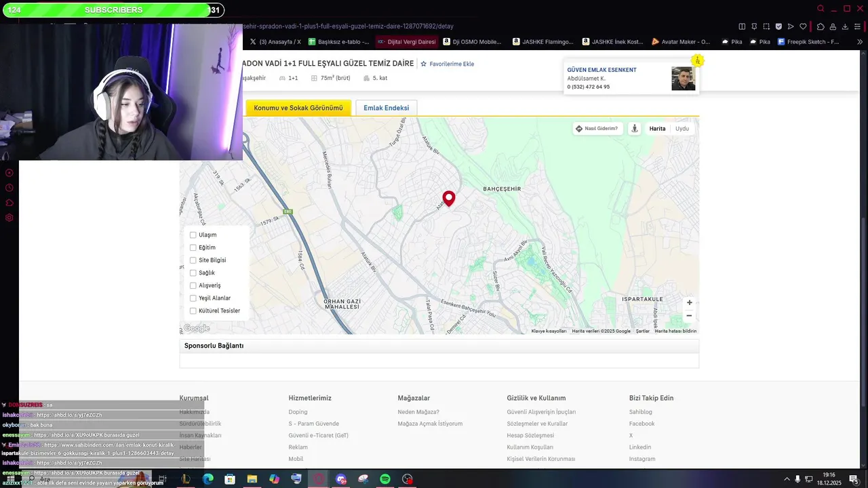Open Microsoft Store from the taskbar
Image resolution: width=868 pixels, height=488 pixels.
click(230, 479)
